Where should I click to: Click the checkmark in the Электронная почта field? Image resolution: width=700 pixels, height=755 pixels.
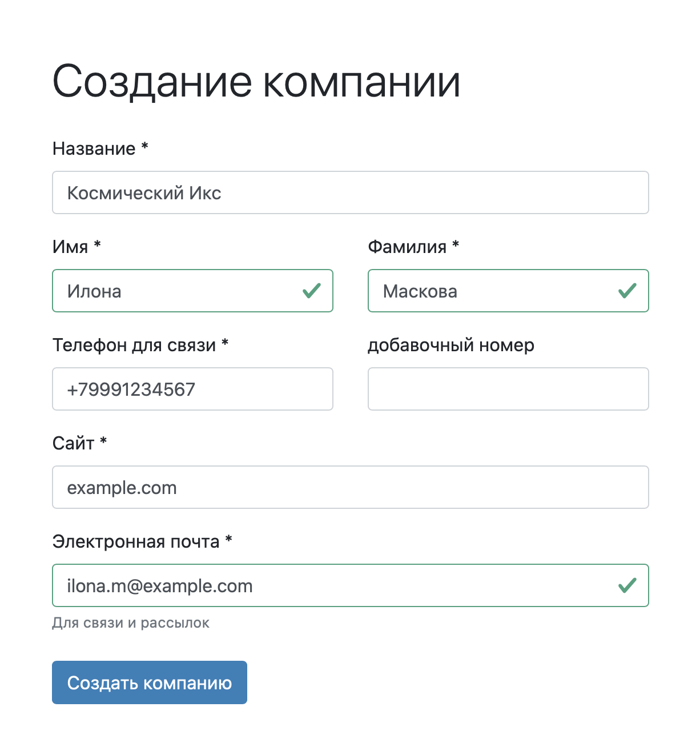627,585
